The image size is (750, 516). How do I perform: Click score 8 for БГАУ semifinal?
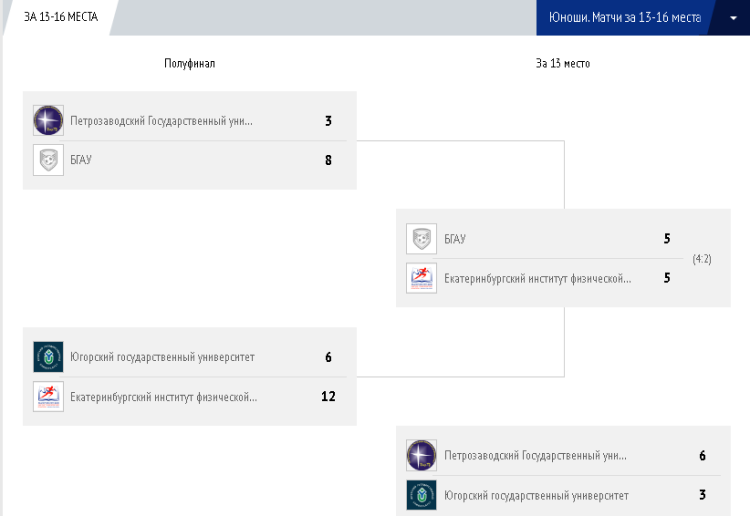[328, 160]
